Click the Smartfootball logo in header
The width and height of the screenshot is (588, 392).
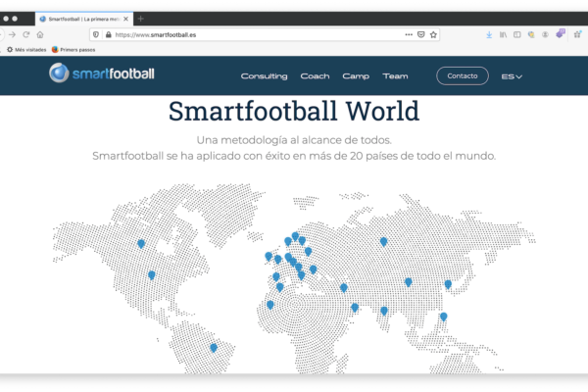coord(102,73)
